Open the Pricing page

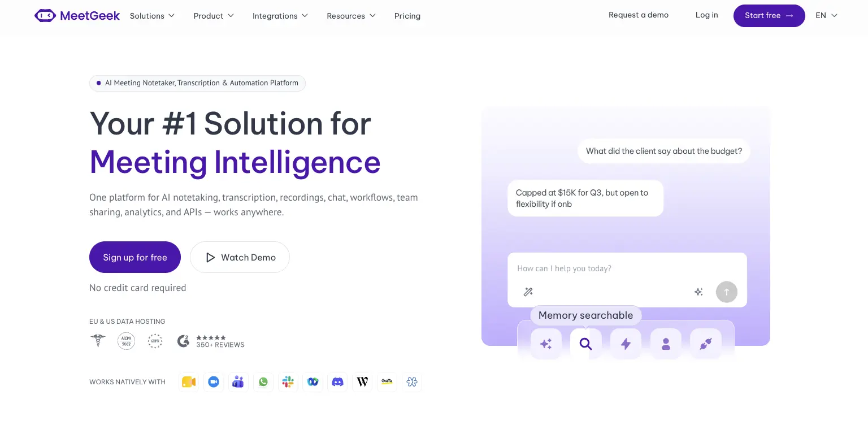[x=407, y=16]
